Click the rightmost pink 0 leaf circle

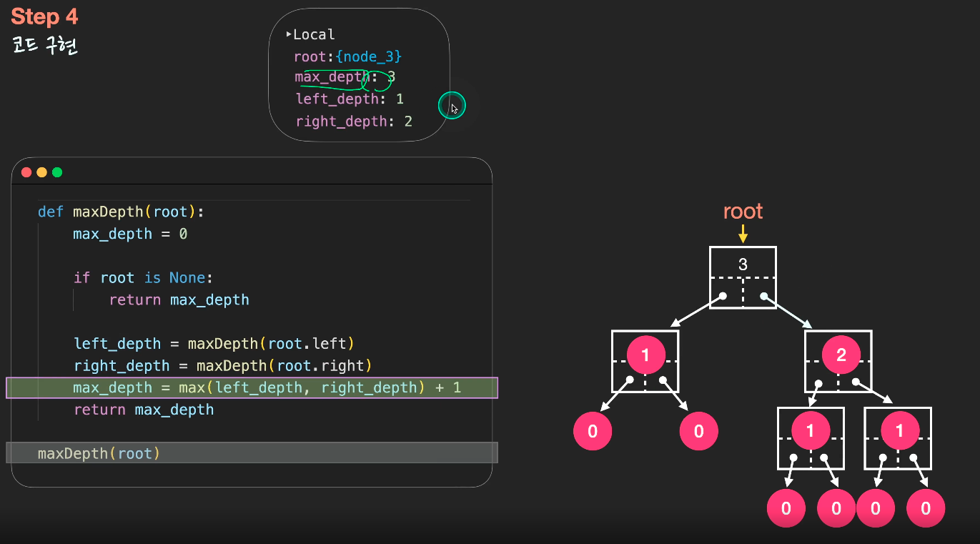tap(926, 508)
